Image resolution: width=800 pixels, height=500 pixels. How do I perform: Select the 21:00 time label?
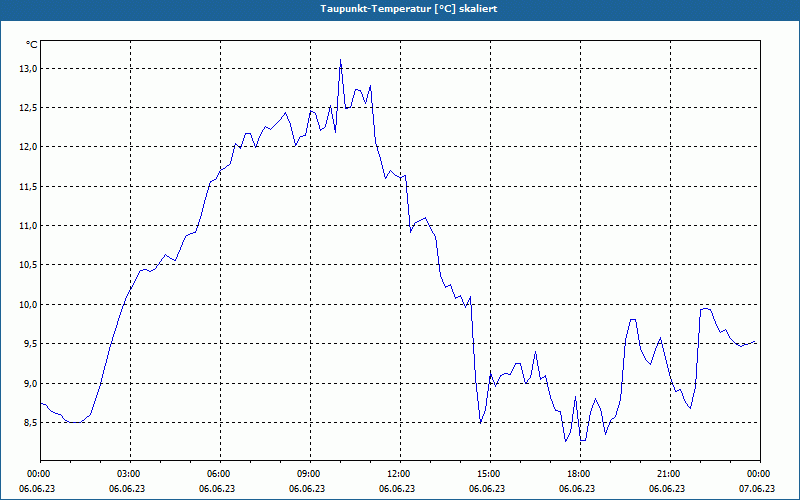click(670, 474)
